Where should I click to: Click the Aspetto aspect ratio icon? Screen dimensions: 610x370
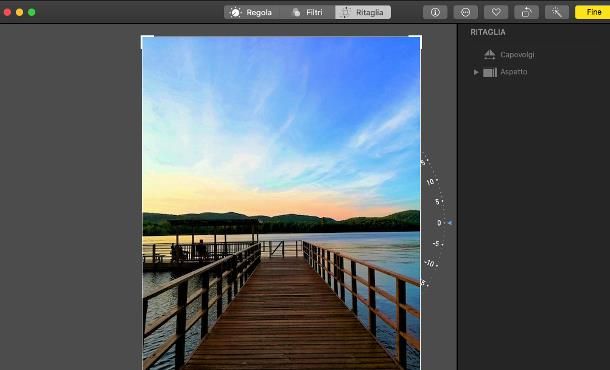pyautogui.click(x=490, y=72)
